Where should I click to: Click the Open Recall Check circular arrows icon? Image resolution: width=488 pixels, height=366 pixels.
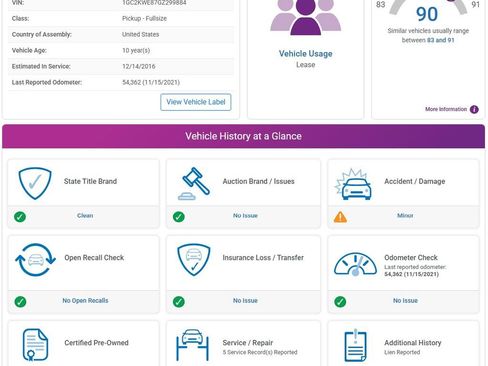coord(35,260)
